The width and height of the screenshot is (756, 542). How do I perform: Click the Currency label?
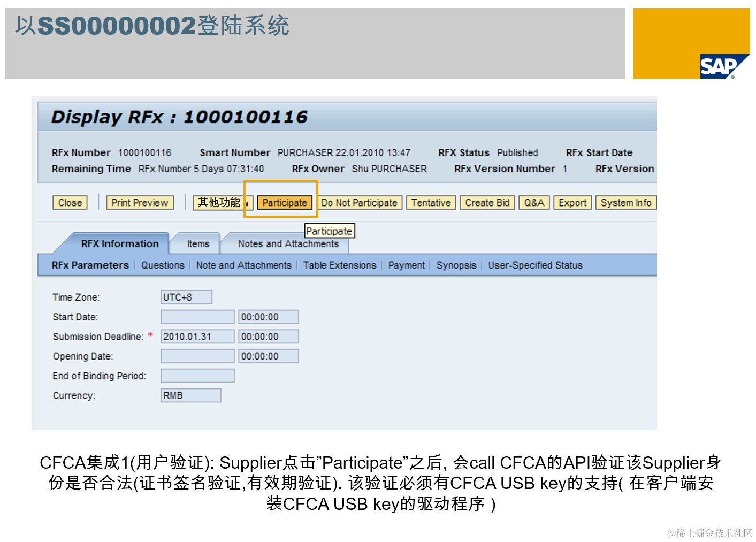74,395
